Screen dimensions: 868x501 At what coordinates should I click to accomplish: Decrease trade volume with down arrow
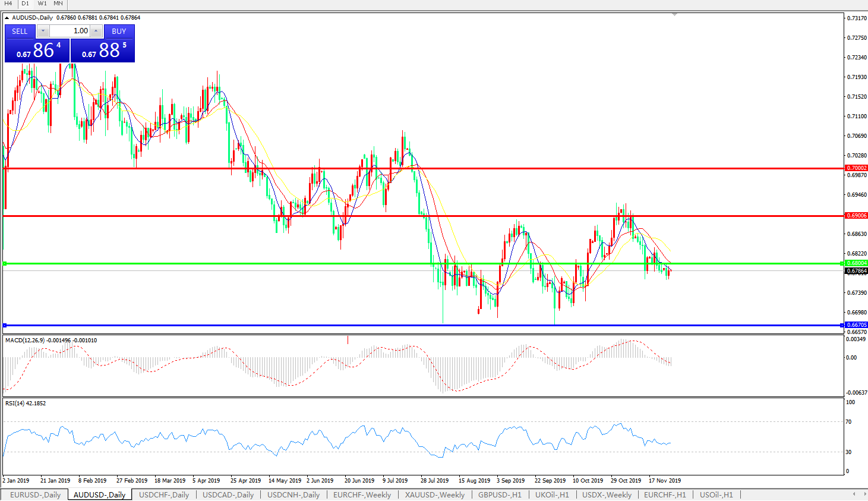coord(43,31)
